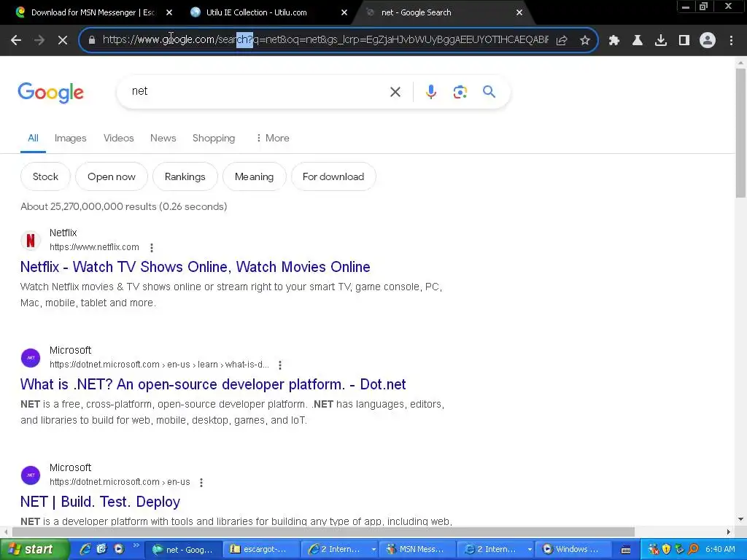The image size is (747, 560).
Task: Open the Extensions puzzle icon
Action: point(614,41)
